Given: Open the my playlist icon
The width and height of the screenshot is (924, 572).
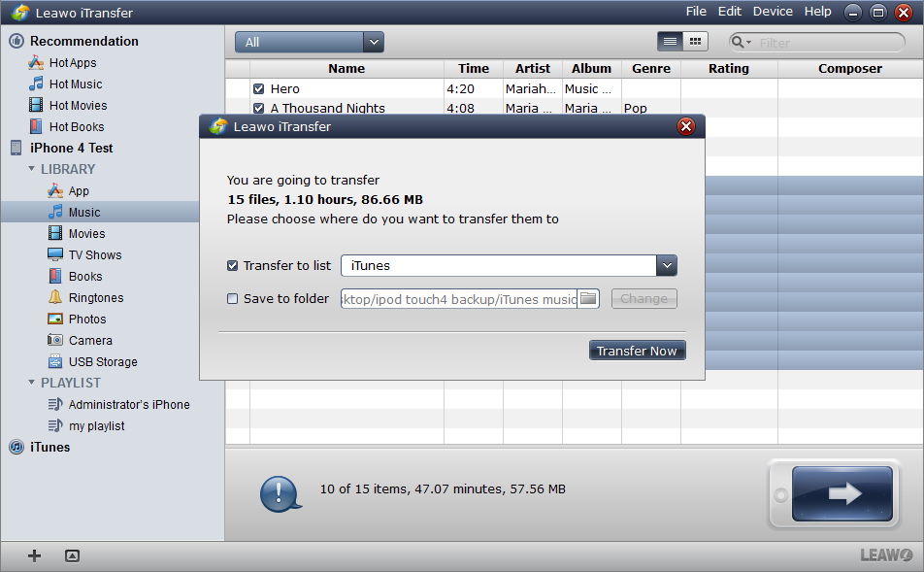Looking at the screenshot, I should (x=55, y=425).
